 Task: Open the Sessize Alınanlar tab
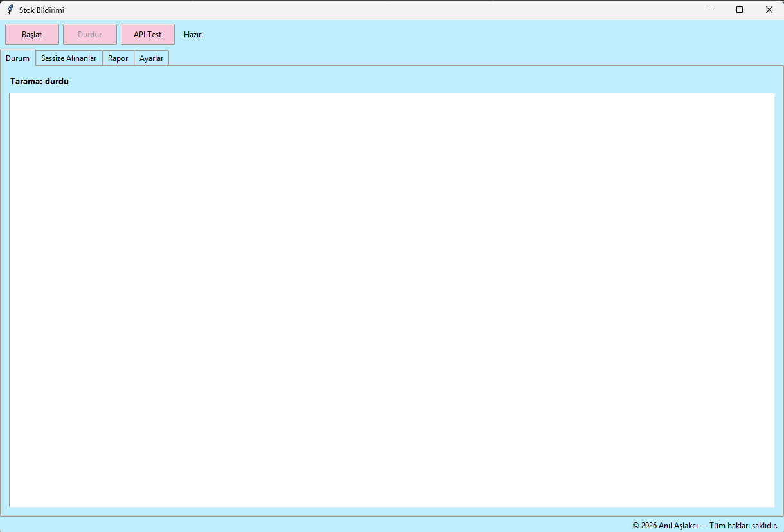(x=69, y=58)
